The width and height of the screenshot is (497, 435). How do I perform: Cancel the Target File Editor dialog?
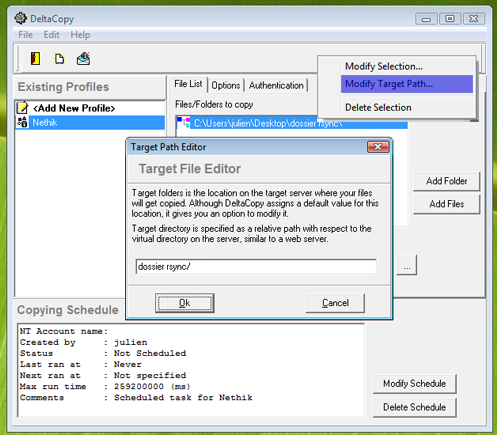335,303
